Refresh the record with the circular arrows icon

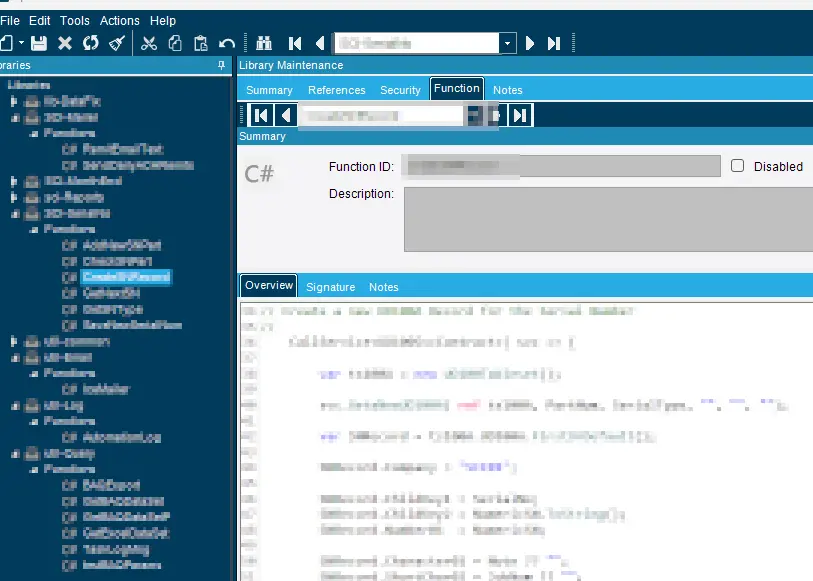91,43
